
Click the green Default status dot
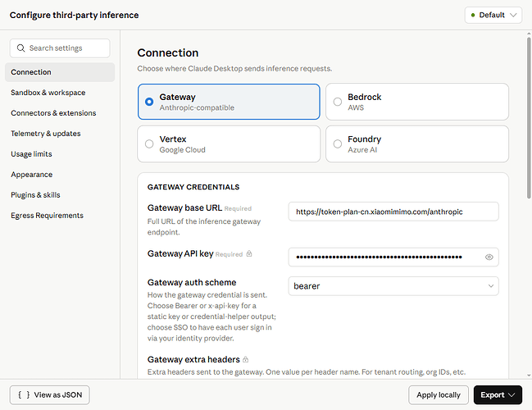click(x=473, y=16)
